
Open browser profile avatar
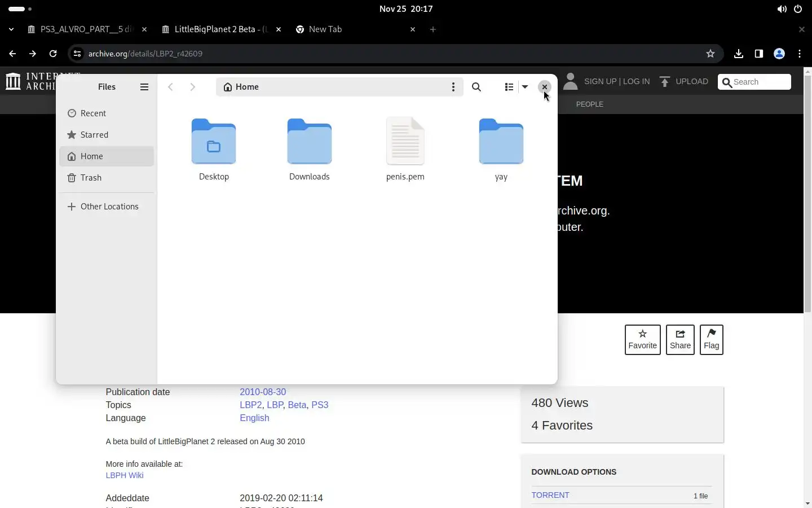click(x=779, y=54)
